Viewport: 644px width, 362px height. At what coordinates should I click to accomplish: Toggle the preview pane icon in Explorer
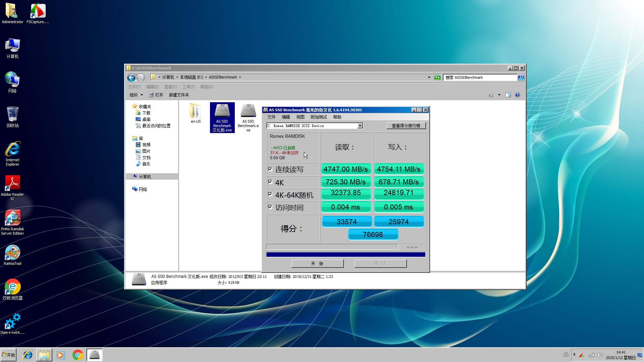click(x=508, y=95)
